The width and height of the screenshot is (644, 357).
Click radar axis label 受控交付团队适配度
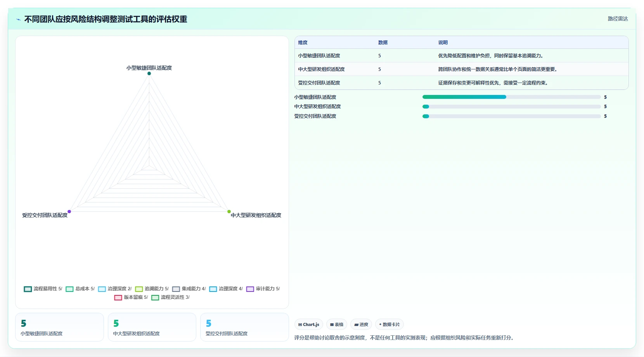45,215
